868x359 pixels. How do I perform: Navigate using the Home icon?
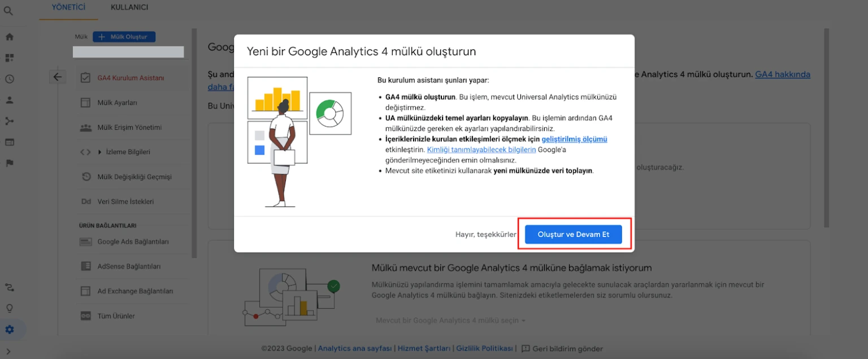8,36
